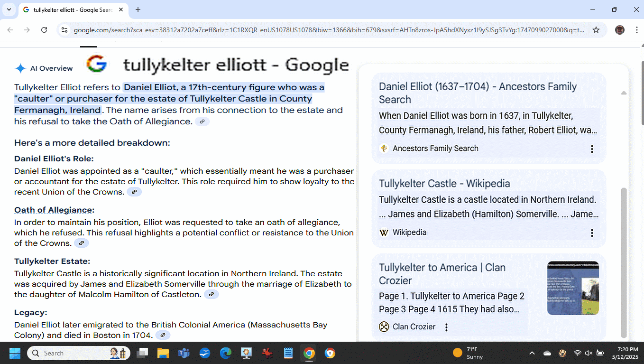Open the Clan Crozier card thumbnail image

point(573,288)
